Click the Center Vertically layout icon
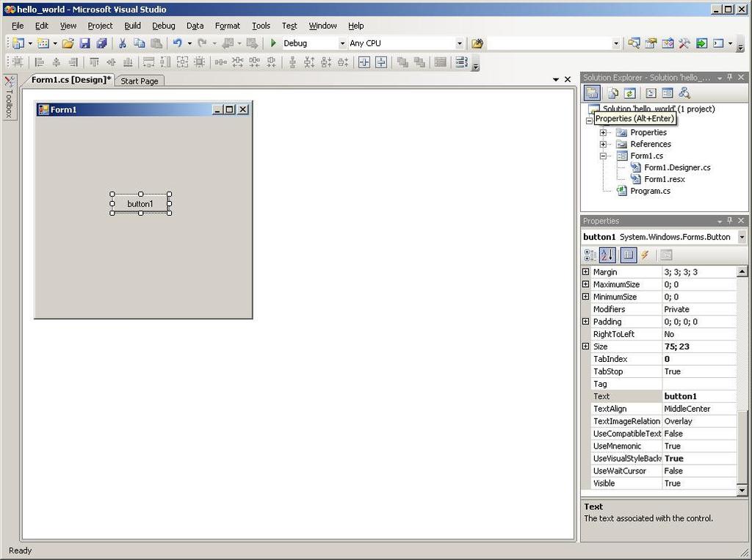 click(x=381, y=62)
